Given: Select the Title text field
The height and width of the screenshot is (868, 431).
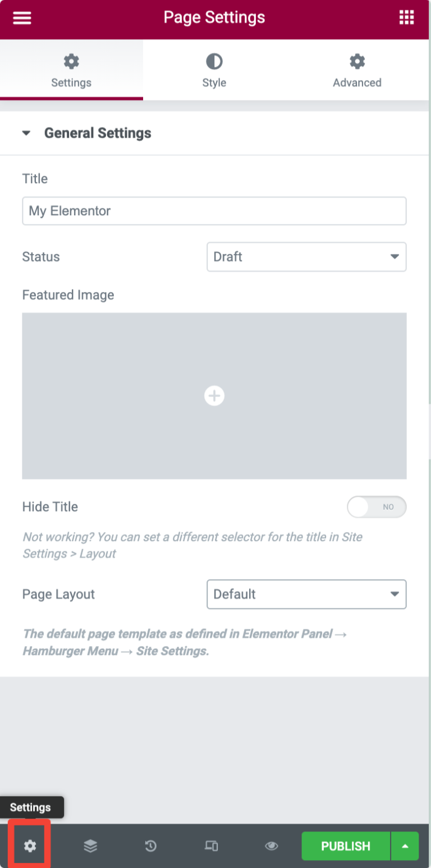Looking at the screenshot, I should [214, 211].
